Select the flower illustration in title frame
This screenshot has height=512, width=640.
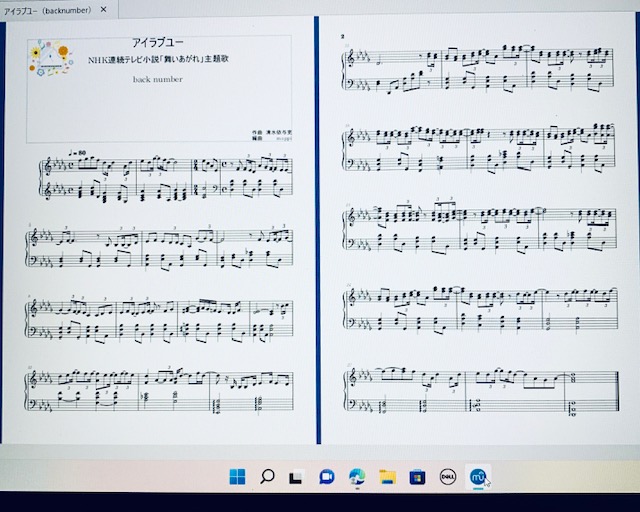tap(51, 58)
